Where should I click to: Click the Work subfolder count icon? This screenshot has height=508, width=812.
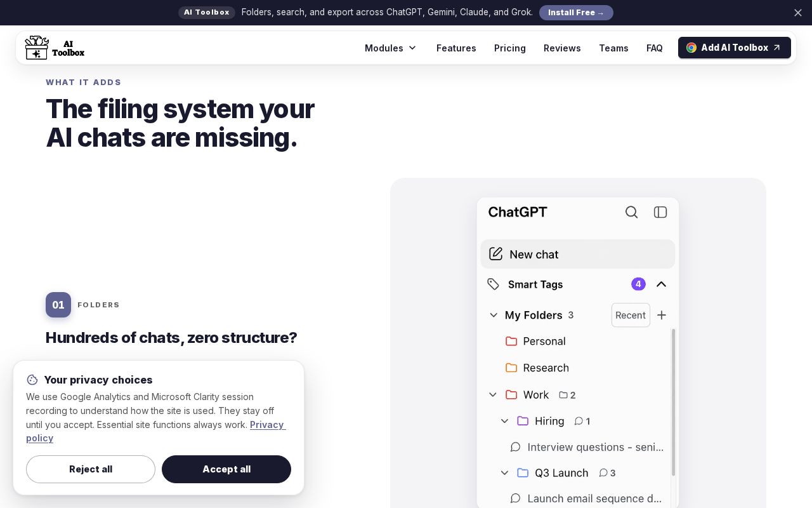pyautogui.click(x=563, y=395)
